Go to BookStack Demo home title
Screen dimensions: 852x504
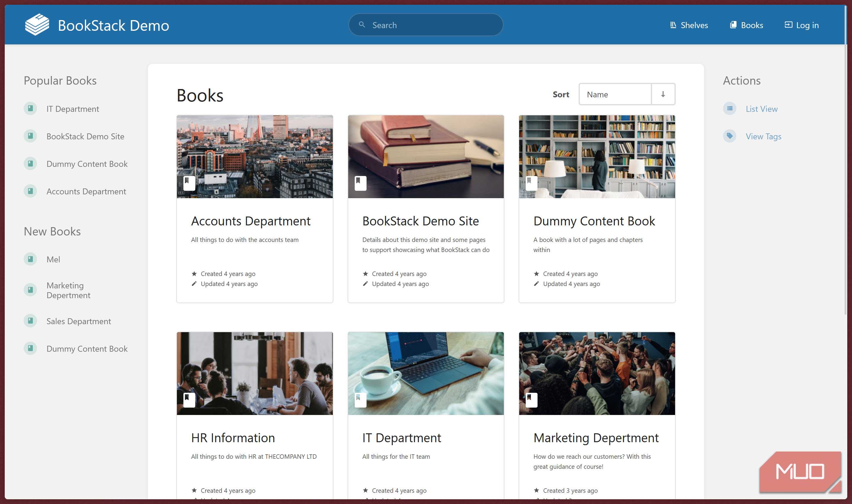[113, 25]
